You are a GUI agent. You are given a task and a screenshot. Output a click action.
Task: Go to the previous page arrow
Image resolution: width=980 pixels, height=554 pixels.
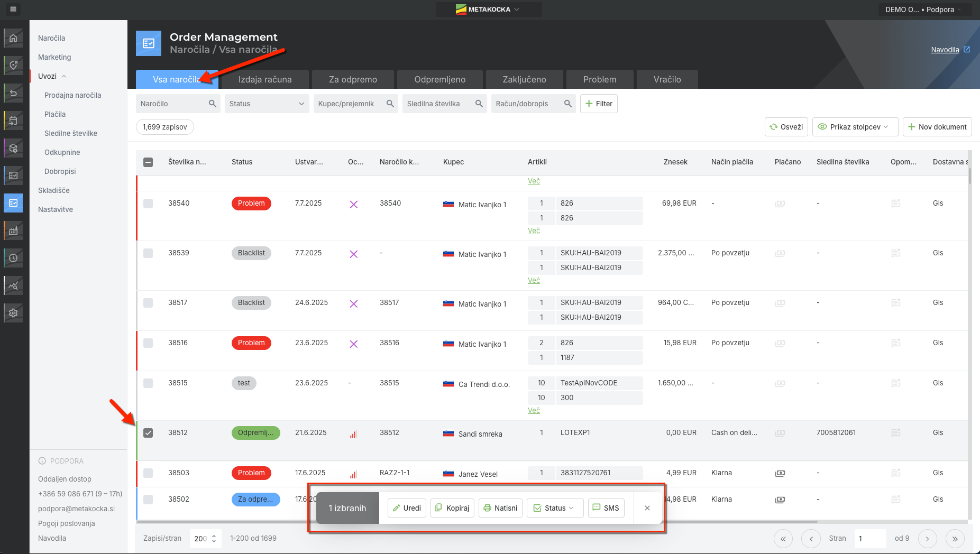(x=811, y=539)
